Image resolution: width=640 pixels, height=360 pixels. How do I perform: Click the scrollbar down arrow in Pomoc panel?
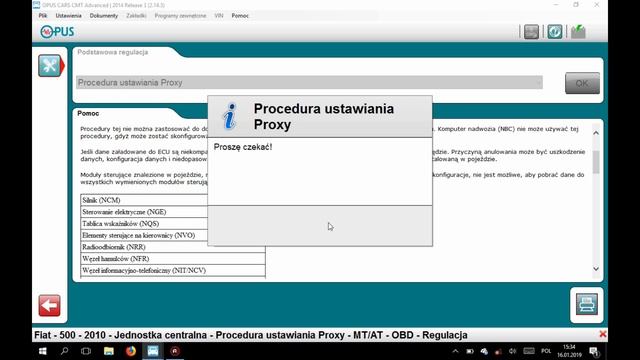point(596,269)
